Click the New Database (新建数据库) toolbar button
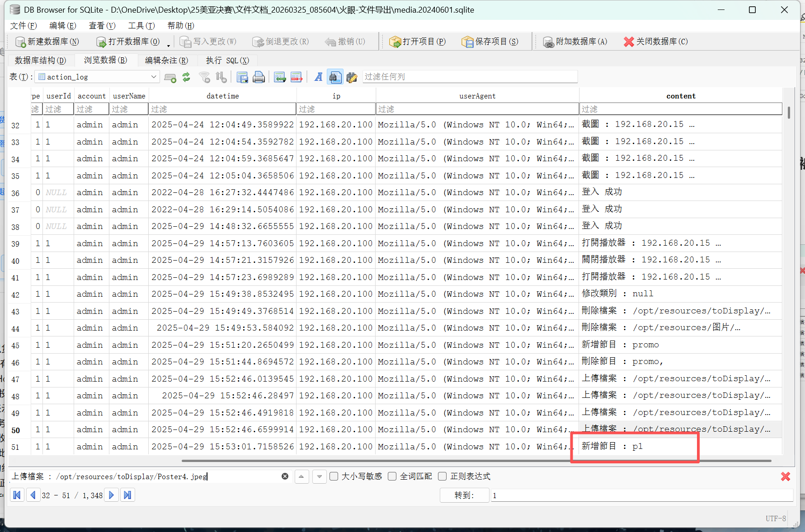Image resolution: width=805 pixels, height=532 pixels. point(47,42)
